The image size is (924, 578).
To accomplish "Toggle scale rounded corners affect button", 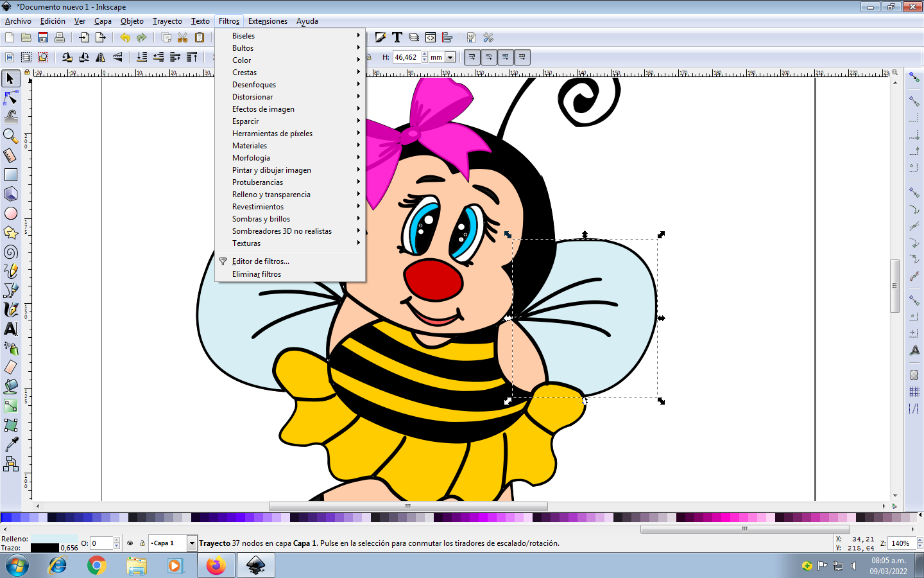I will tap(489, 57).
